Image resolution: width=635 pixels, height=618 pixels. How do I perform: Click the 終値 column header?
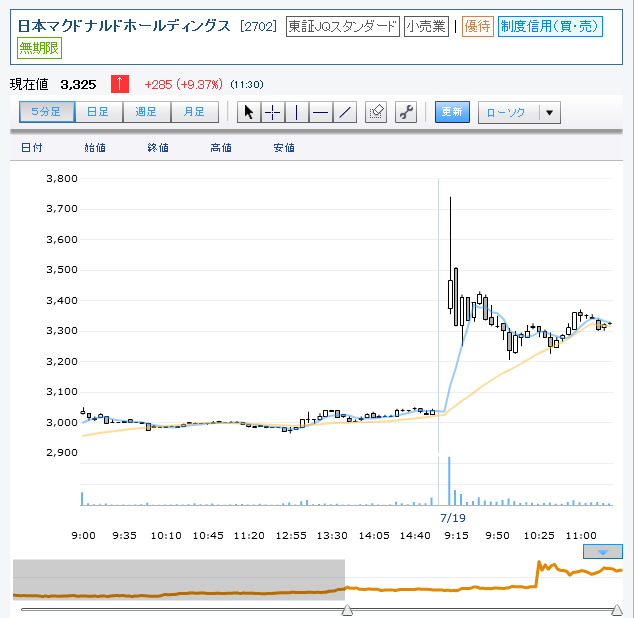click(158, 147)
